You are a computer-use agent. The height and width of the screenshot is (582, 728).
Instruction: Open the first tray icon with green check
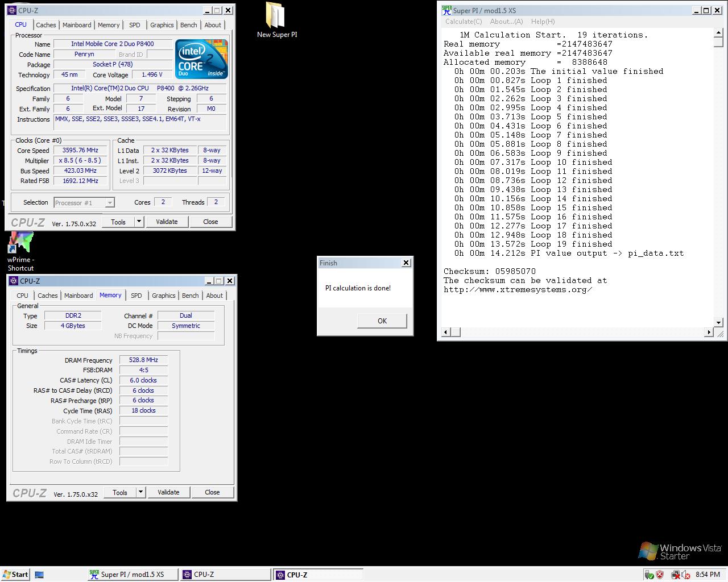coord(649,575)
